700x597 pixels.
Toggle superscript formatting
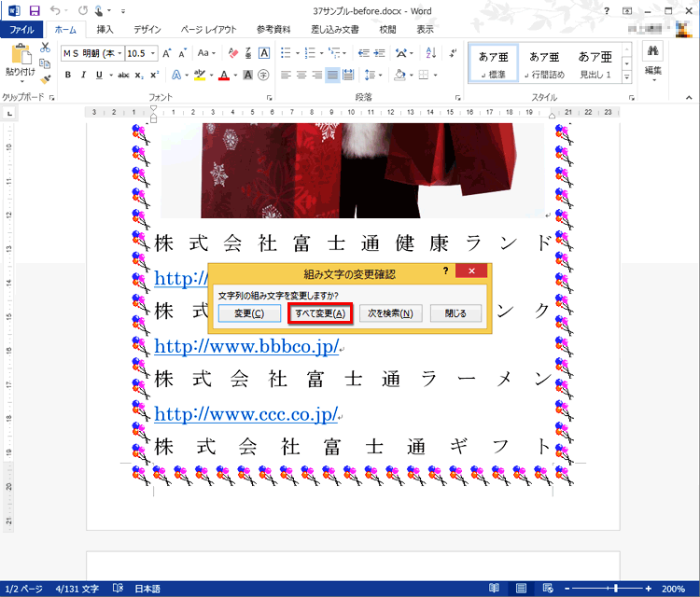(154, 75)
